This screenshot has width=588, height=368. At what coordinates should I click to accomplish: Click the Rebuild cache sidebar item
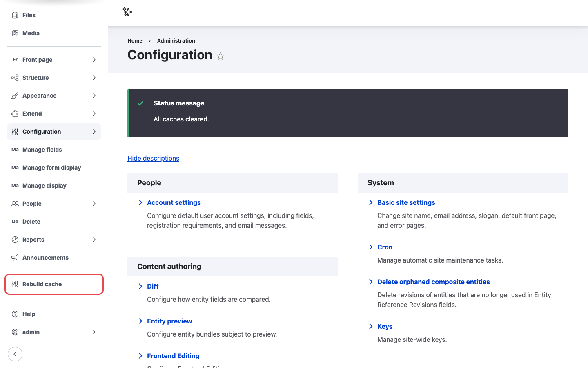point(54,284)
